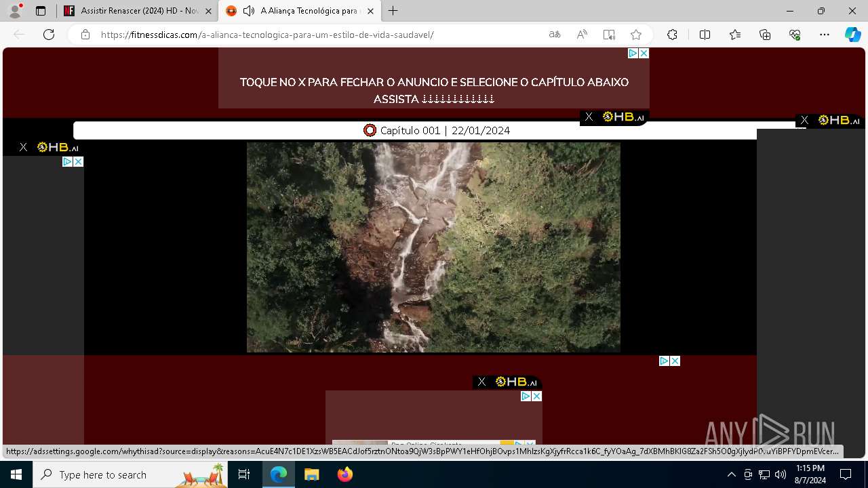Click AdChoices icon below the video

point(665,361)
